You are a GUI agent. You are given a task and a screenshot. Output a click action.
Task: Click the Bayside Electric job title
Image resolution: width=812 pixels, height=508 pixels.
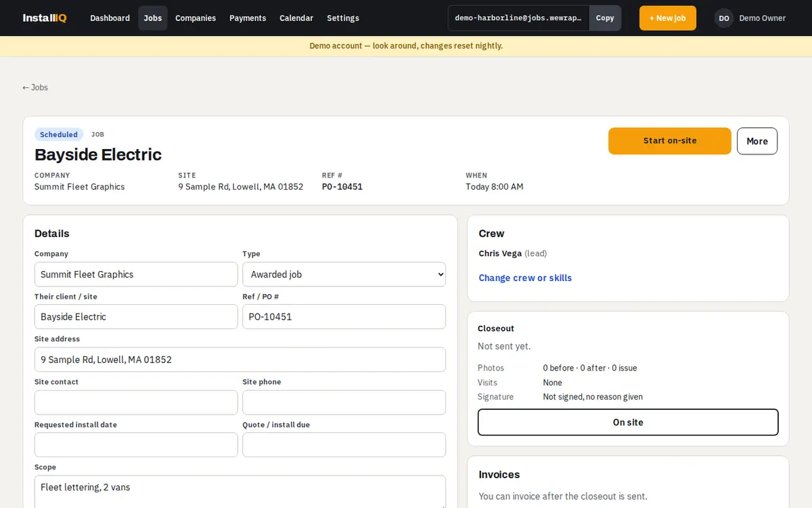(98, 154)
